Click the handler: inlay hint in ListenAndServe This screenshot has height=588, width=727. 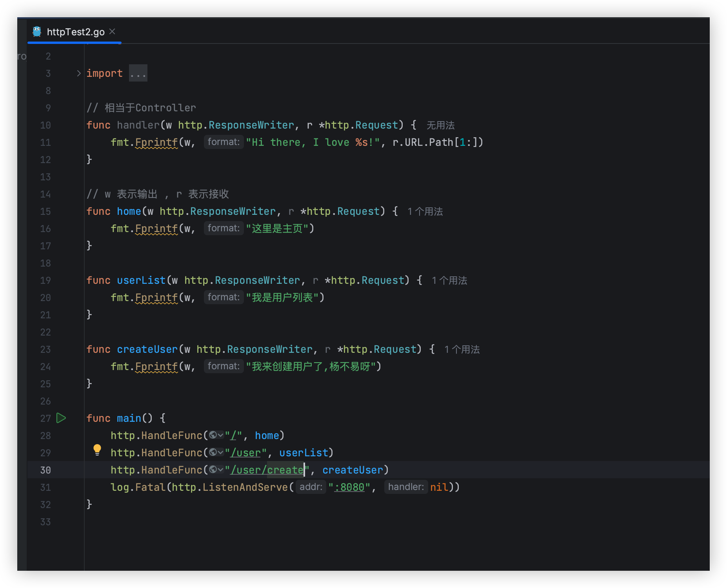(406, 487)
